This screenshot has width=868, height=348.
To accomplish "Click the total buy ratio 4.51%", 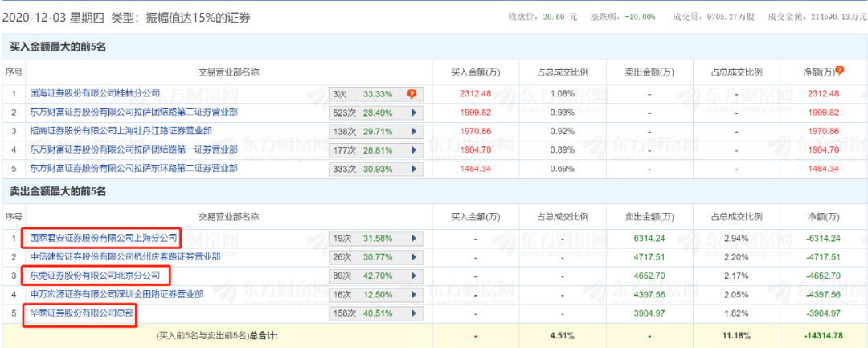I will pos(563,335).
